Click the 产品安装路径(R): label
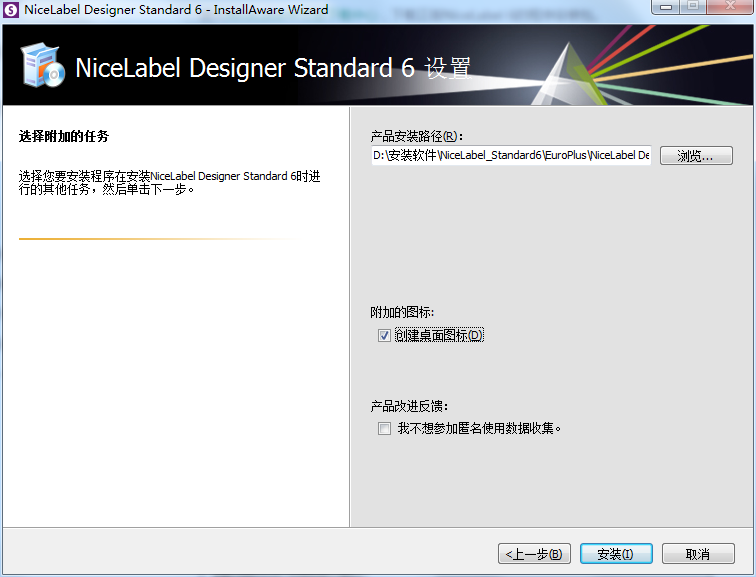756x577 pixels. 417,136
